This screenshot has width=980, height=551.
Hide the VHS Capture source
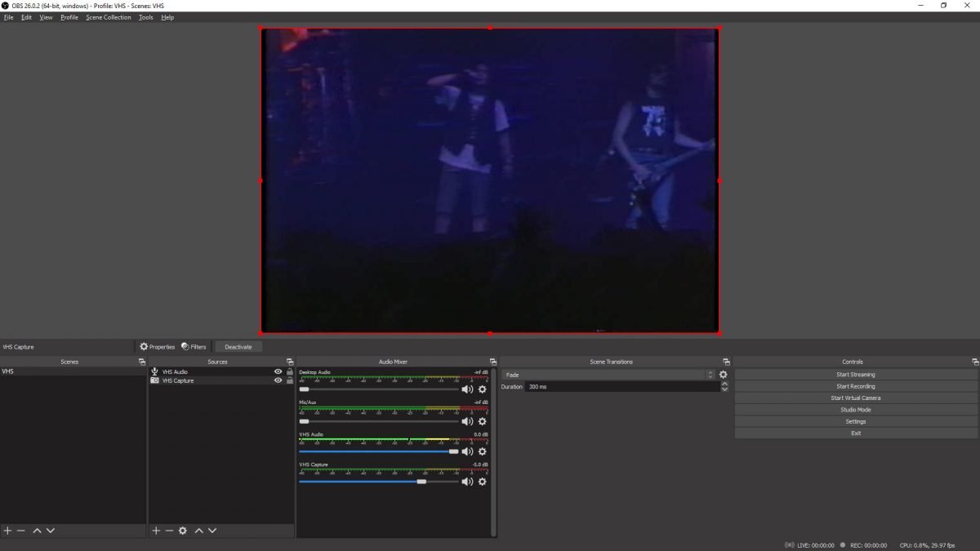[x=278, y=380]
